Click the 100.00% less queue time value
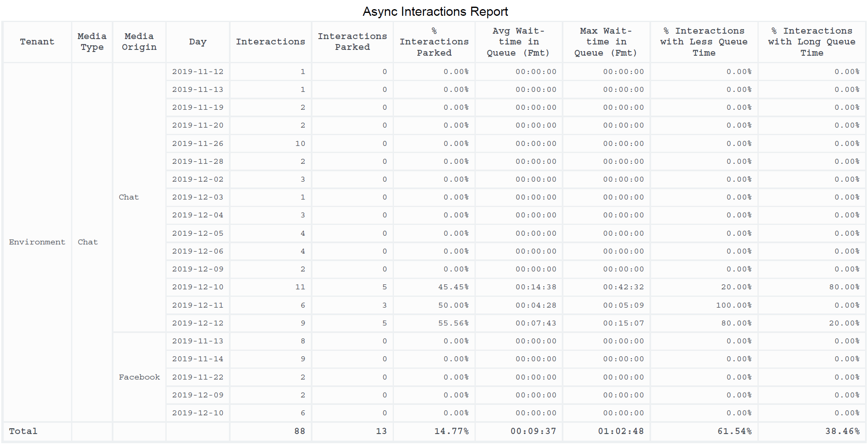The image size is (868, 444). pyautogui.click(x=733, y=305)
